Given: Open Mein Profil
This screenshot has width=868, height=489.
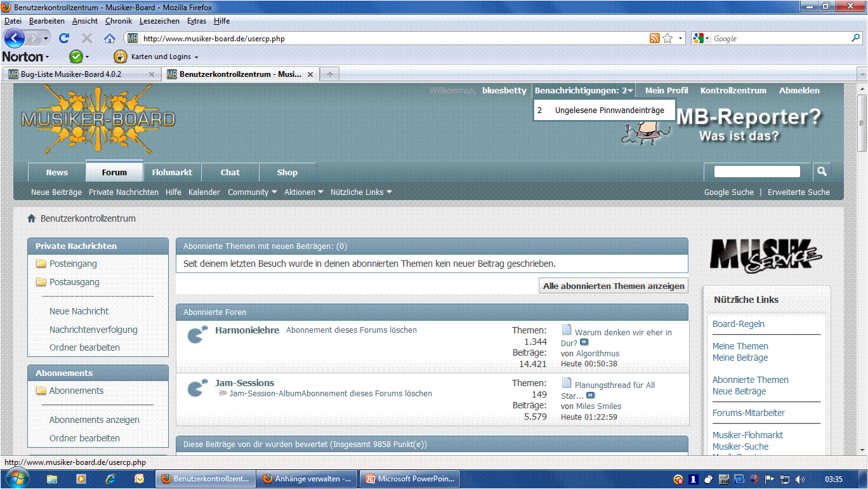Looking at the screenshot, I should point(667,91).
